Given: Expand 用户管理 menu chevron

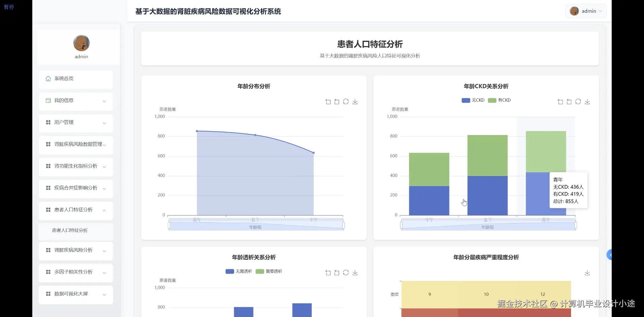Looking at the screenshot, I should point(104,123).
